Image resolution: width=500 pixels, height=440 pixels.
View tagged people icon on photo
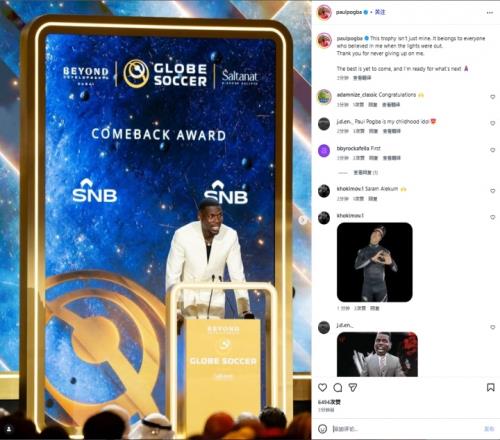click(9, 429)
